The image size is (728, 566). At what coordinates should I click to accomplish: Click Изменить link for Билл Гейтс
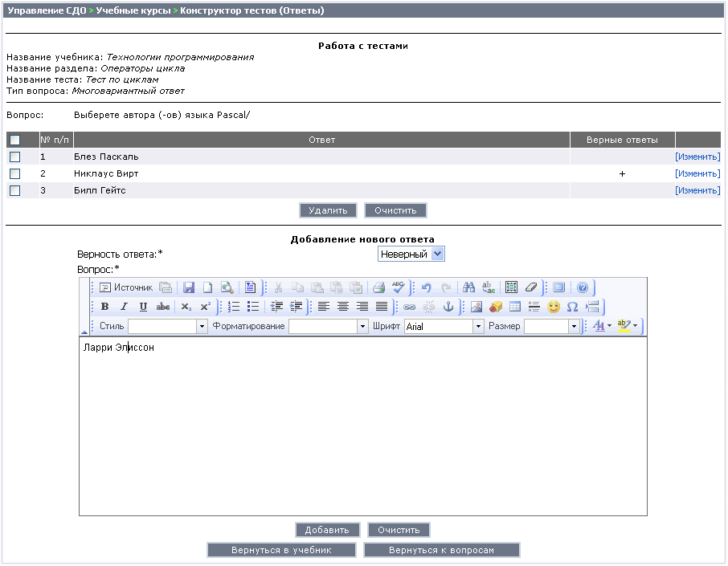coord(697,190)
